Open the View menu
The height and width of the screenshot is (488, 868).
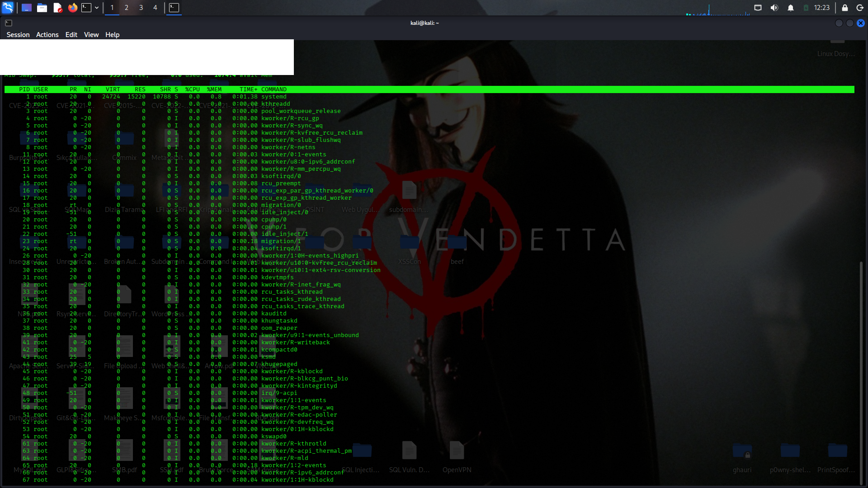pyautogui.click(x=91, y=35)
